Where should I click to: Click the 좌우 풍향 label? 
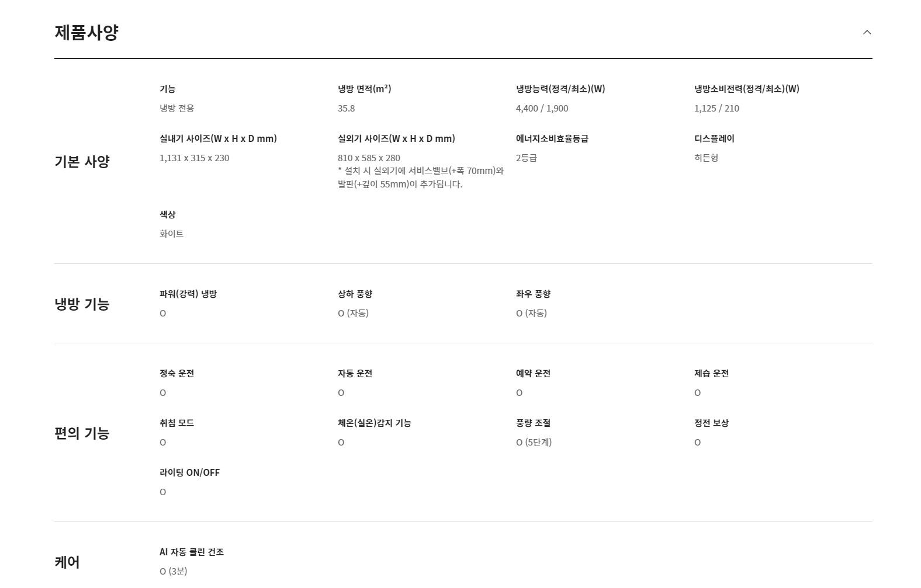tap(533, 294)
